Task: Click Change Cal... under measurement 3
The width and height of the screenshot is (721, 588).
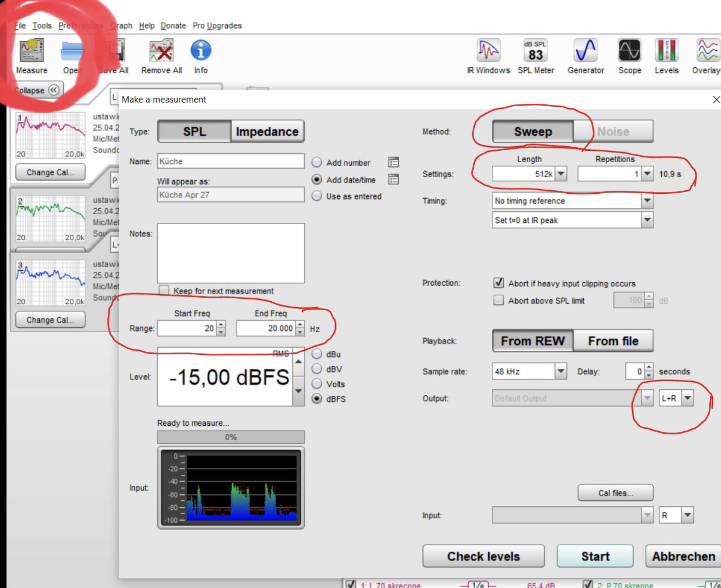Action: click(x=50, y=320)
